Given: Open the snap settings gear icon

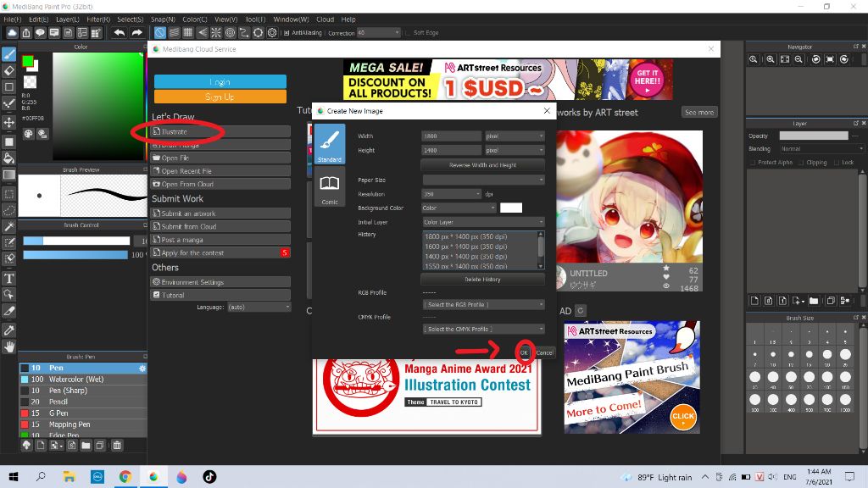Looking at the screenshot, I should (x=272, y=33).
